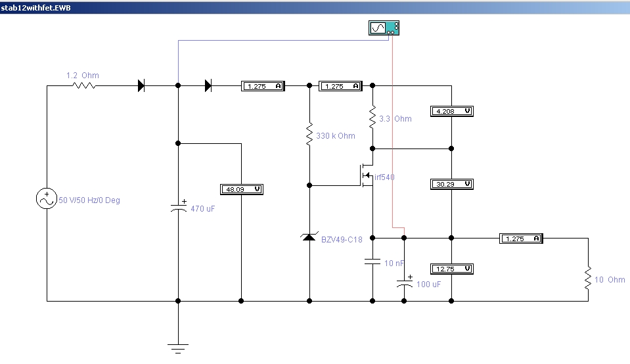This screenshot has width=630, height=364.
Task: Select the 330 k Ohm resistor symbol
Action: click(309, 134)
